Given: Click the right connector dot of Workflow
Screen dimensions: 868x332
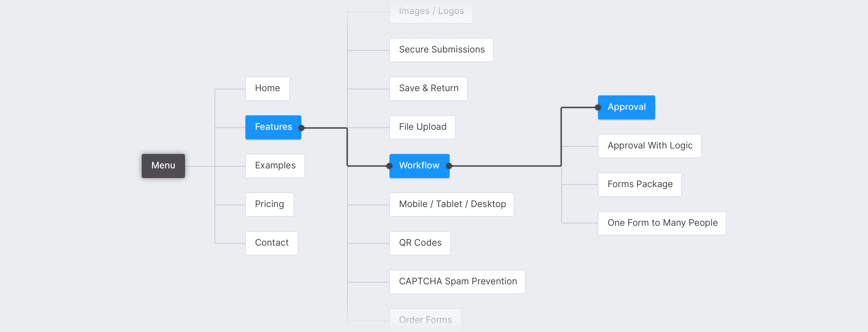Looking at the screenshot, I should (449, 166).
